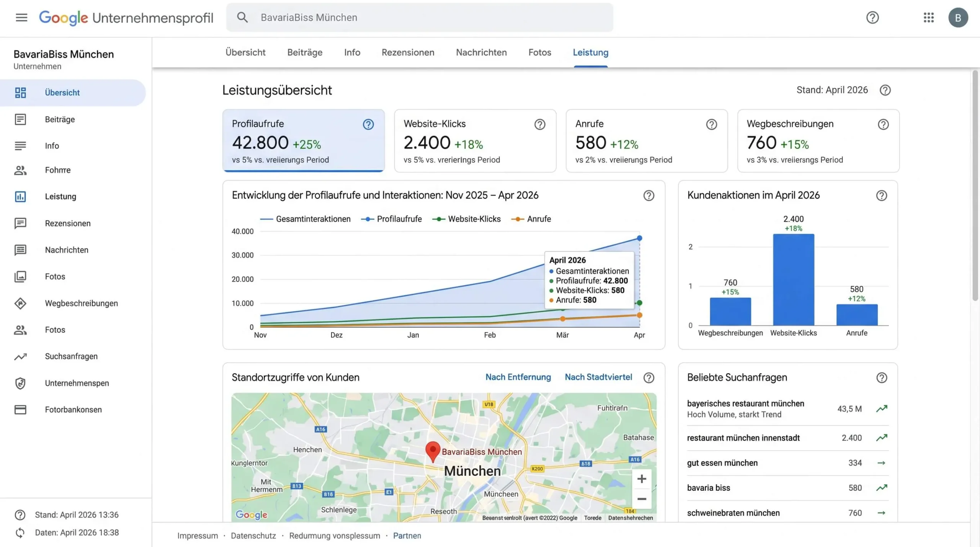Screen dimensions: 980x547
Task: Open help for Kundenaktionen im April 2026
Action: 882,196
